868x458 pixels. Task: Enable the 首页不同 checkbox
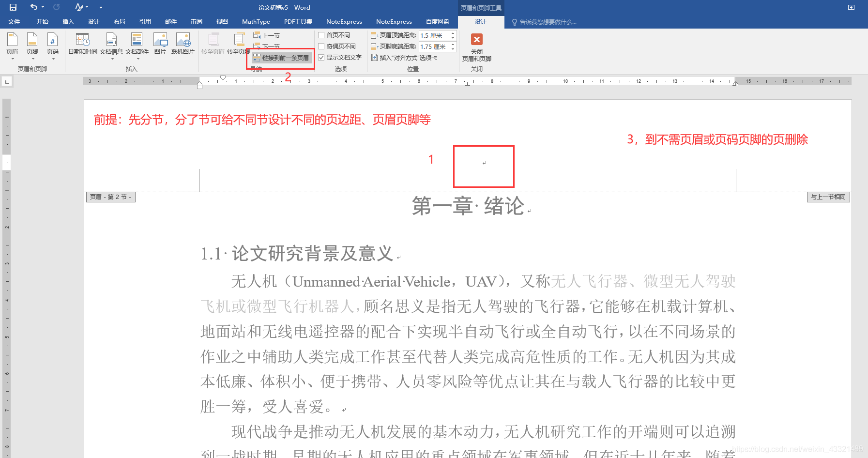point(321,35)
